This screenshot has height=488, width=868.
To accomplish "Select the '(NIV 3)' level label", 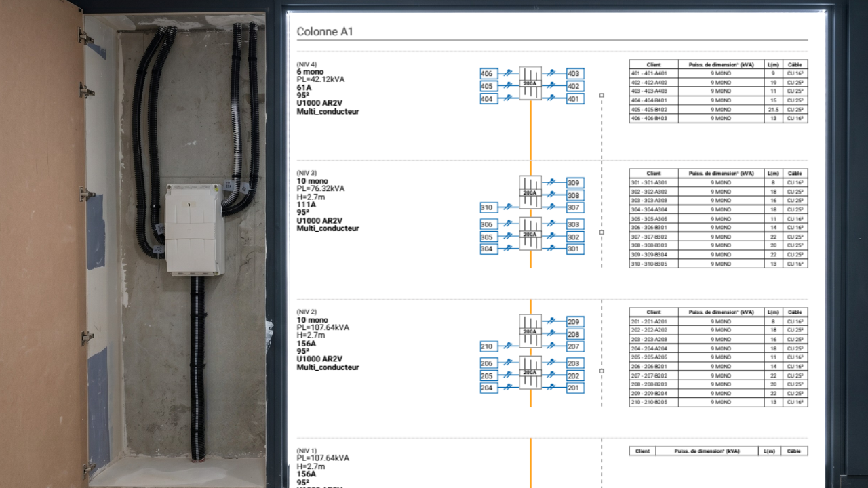I will [307, 173].
